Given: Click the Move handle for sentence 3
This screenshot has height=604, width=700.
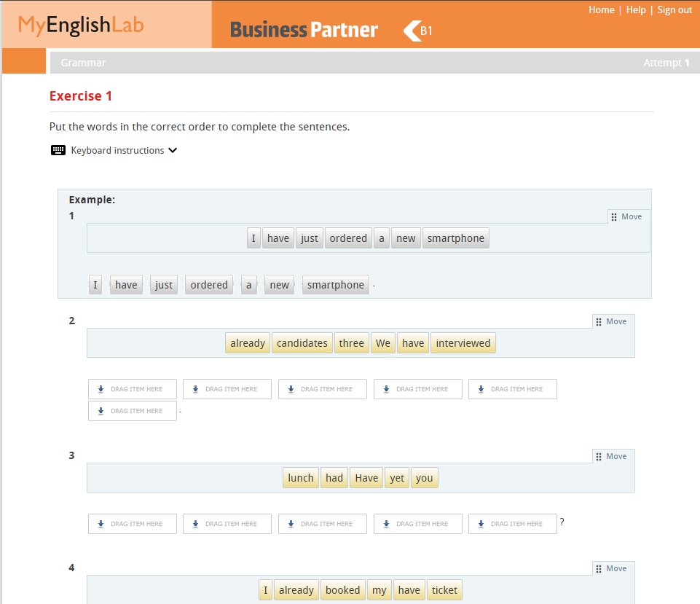Looking at the screenshot, I should (611, 456).
